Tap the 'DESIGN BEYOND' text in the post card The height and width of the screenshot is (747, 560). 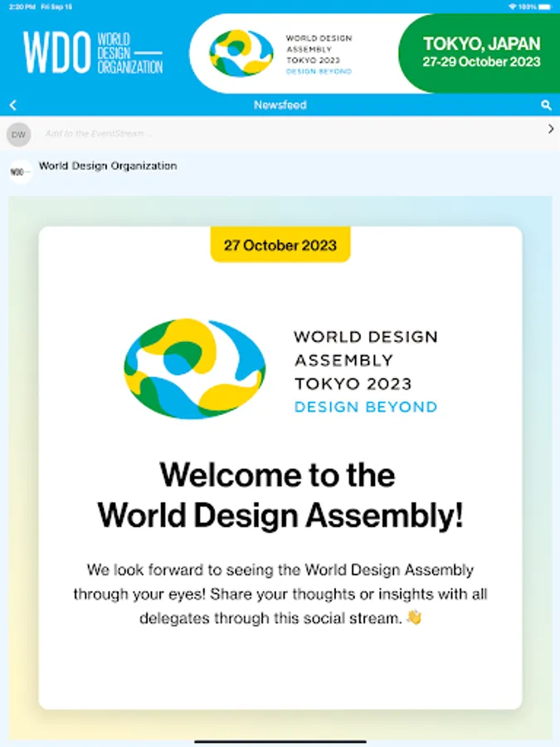366,407
